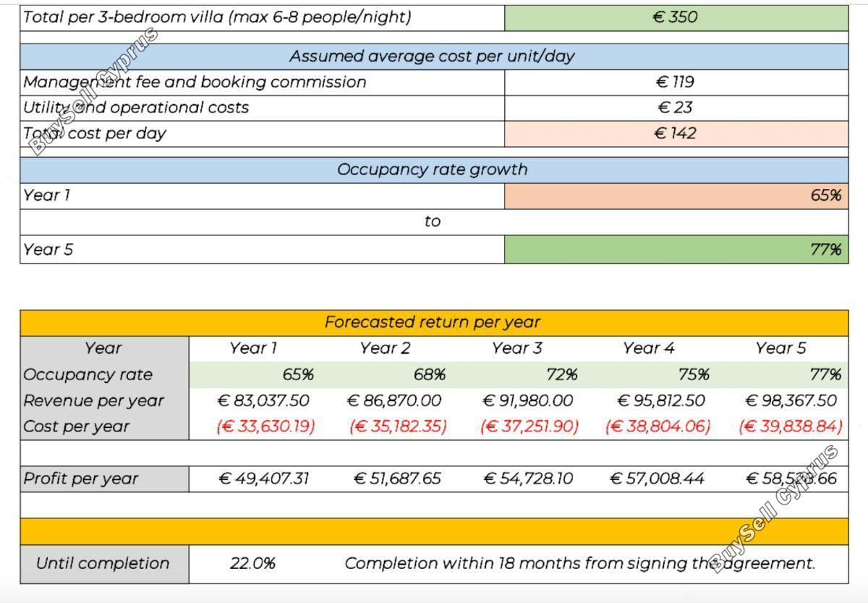
Task: Click Year 2 cost (€ 35,182.35)
Action: click(398, 426)
